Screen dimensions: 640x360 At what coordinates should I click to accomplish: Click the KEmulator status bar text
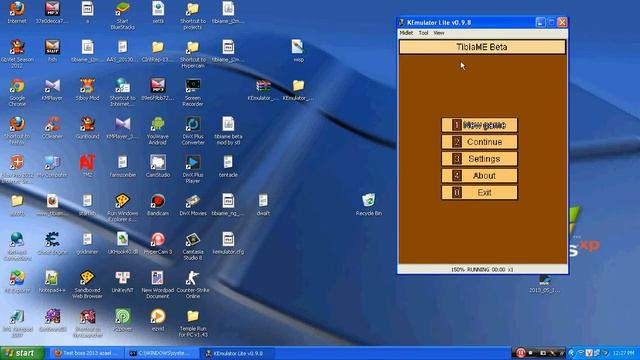tap(482, 269)
